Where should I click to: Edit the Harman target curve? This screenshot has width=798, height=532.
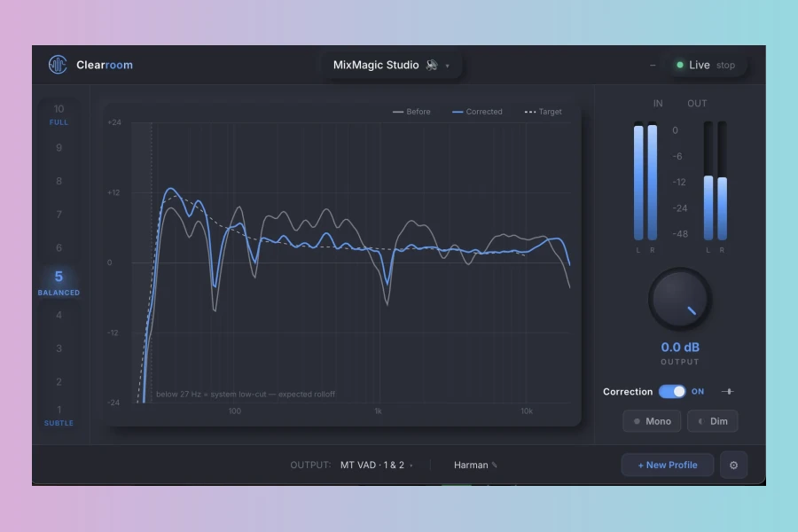pyautogui.click(x=475, y=465)
